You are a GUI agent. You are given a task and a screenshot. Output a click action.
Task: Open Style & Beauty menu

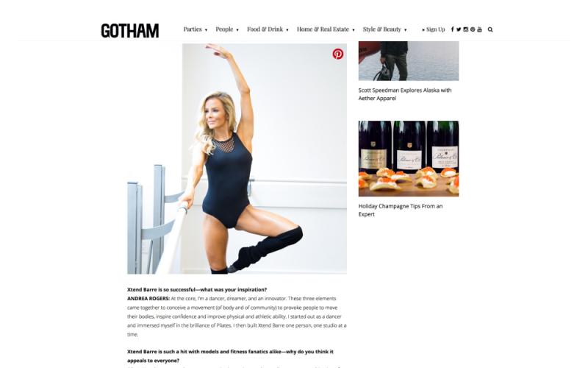[384, 29]
